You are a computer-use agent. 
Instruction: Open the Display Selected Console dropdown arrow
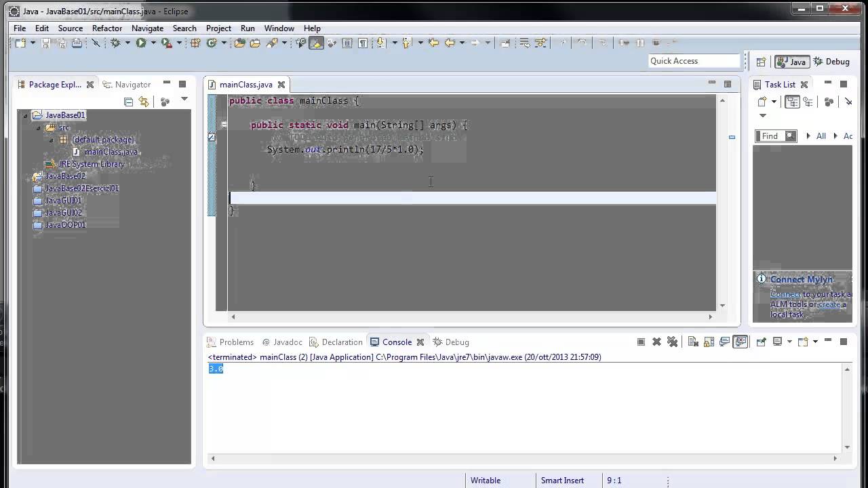[x=789, y=342]
